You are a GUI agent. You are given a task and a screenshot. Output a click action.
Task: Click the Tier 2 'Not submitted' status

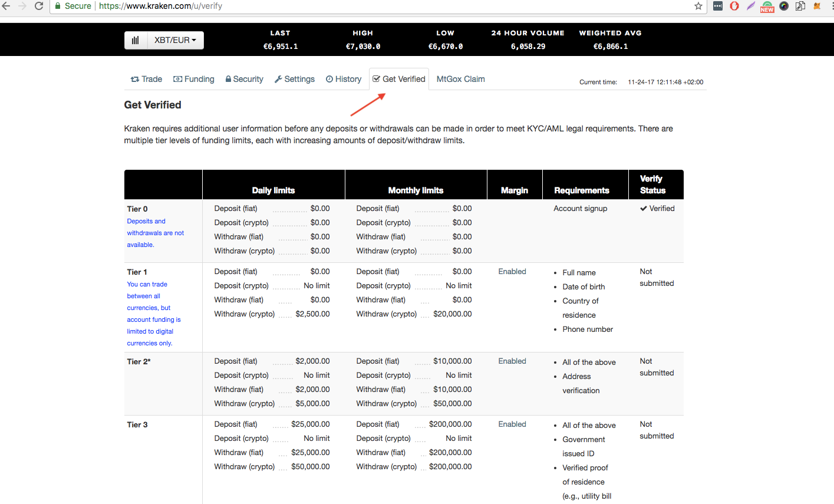point(657,367)
